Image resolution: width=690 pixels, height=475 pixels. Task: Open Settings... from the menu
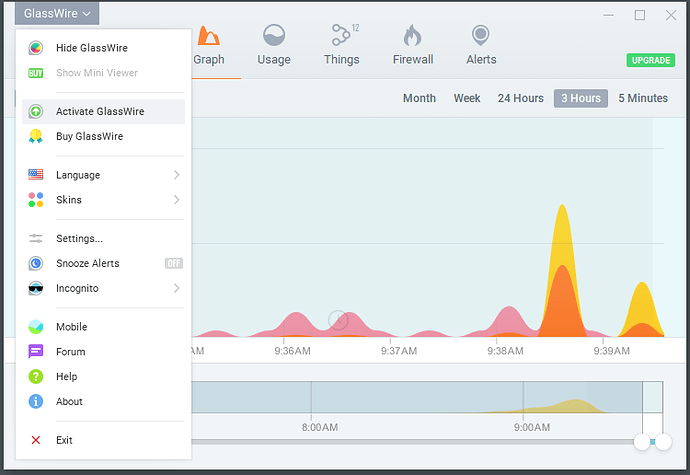[x=79, y=239]
